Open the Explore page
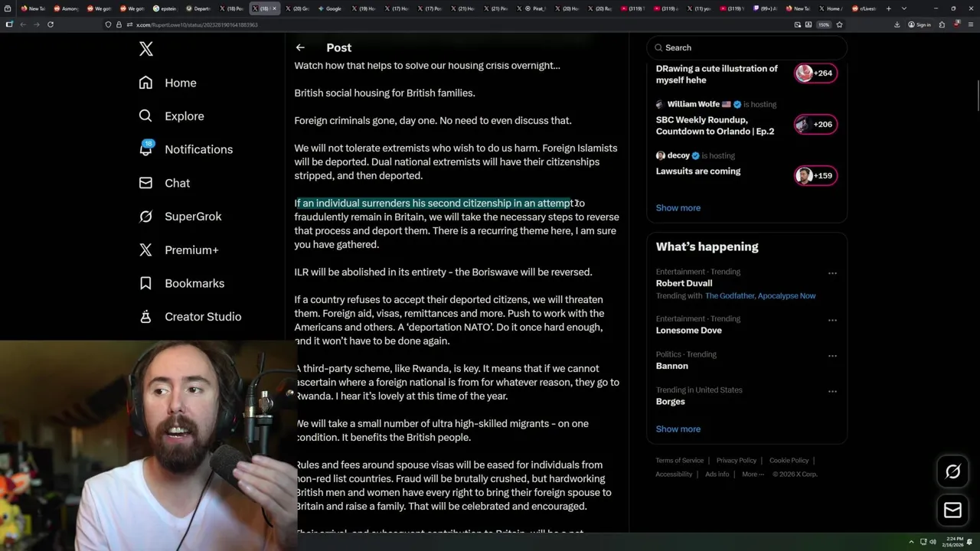 [x=171, y=116]
